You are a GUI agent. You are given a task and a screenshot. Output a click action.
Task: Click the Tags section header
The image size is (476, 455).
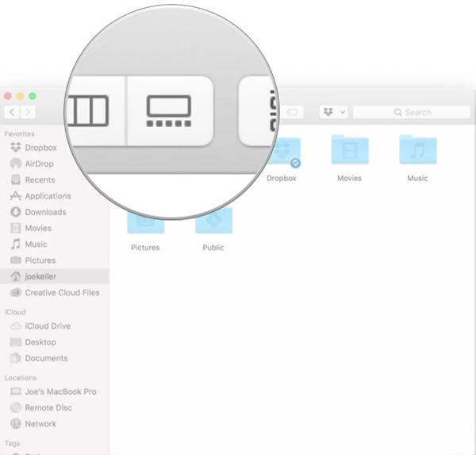pos(12,443)
